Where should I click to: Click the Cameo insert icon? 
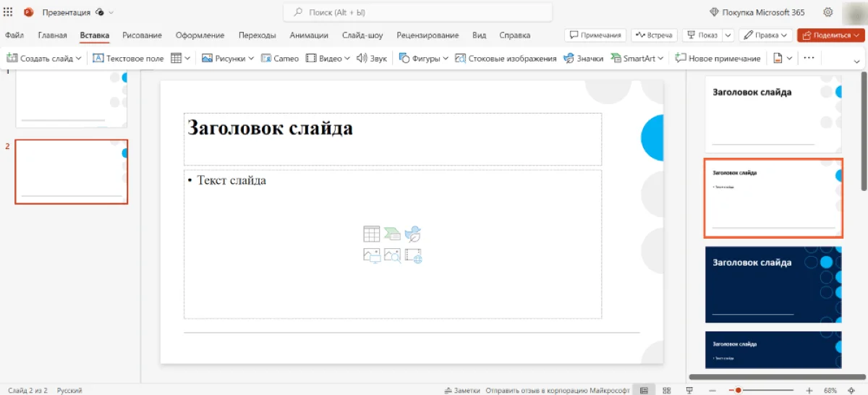click(x=280, y=59)
